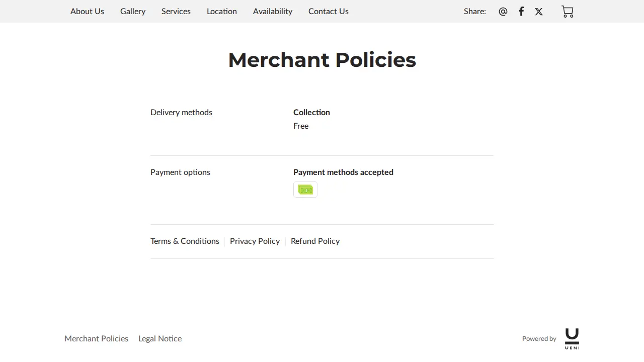Open the Contact Us page
The height and width of the screenshot is (362, 644).
coord(329,11)
